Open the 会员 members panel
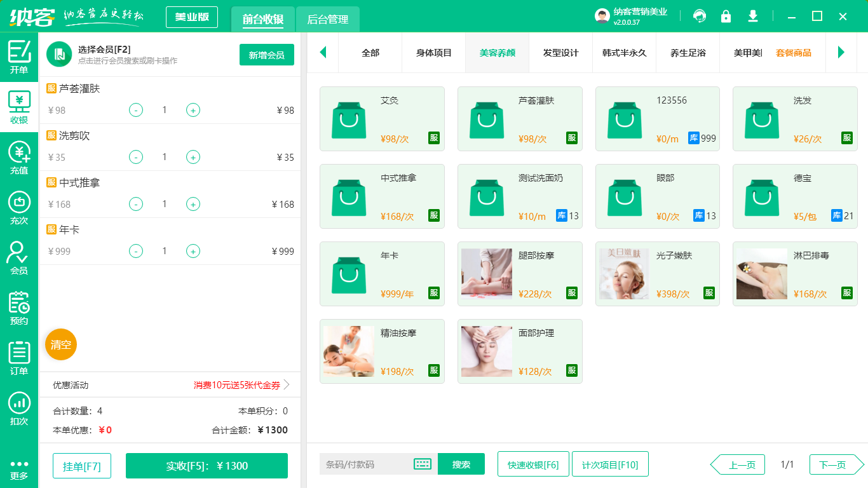 point(18,261)
